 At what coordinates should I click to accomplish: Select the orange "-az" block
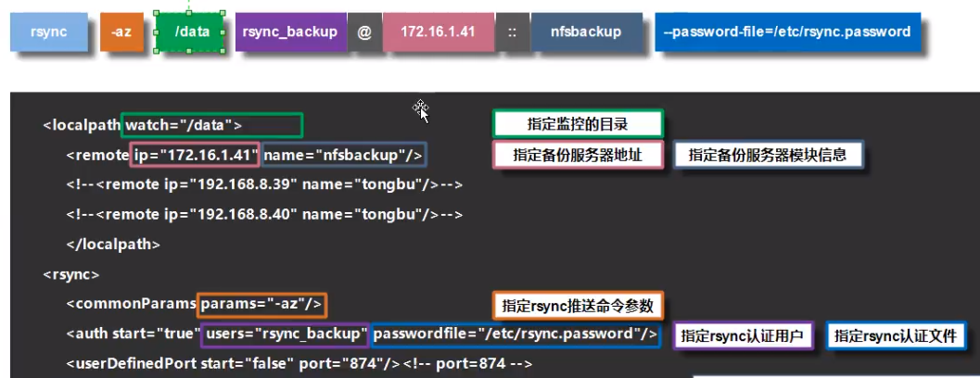[x=121, y=31]
